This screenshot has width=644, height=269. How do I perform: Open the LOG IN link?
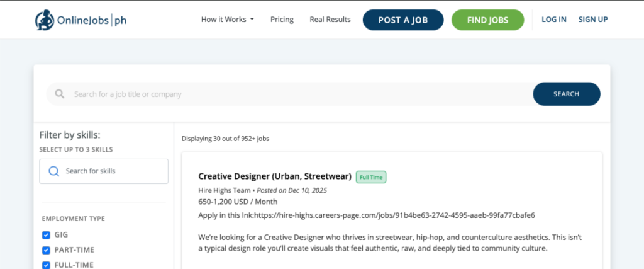pos(553,20)
